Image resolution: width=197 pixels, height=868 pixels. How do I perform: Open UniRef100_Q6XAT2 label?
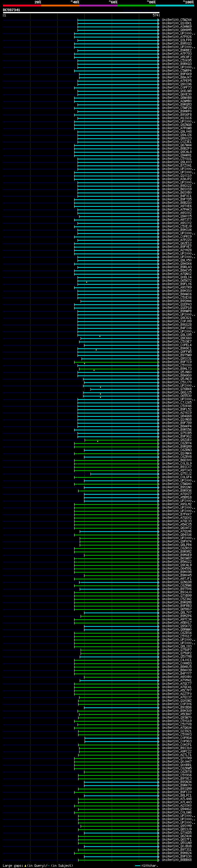(176, 528)
